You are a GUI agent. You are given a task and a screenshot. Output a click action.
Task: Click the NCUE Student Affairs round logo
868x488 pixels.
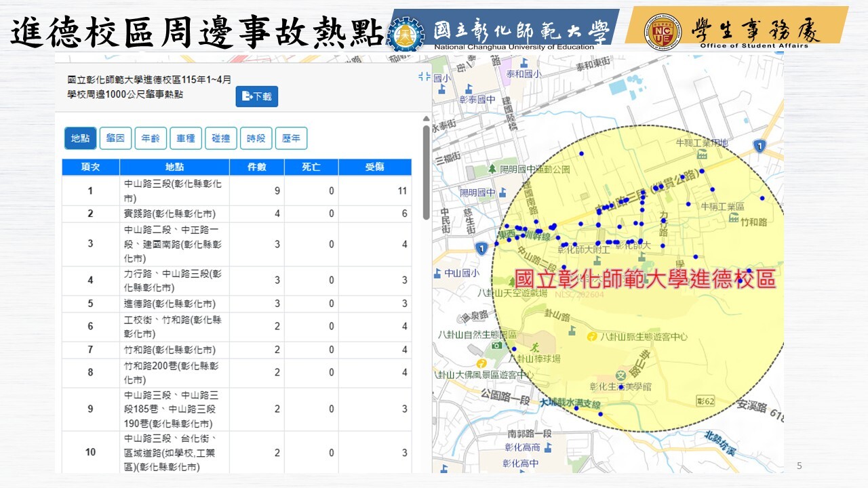(663, 31)
